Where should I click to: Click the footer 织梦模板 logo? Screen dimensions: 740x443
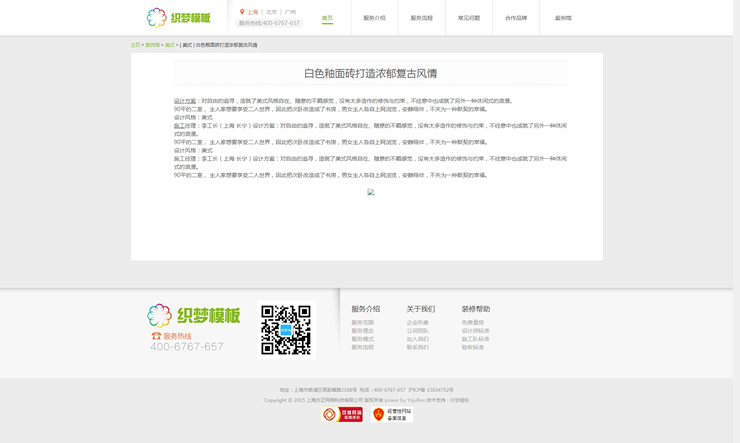click(194, 316)
